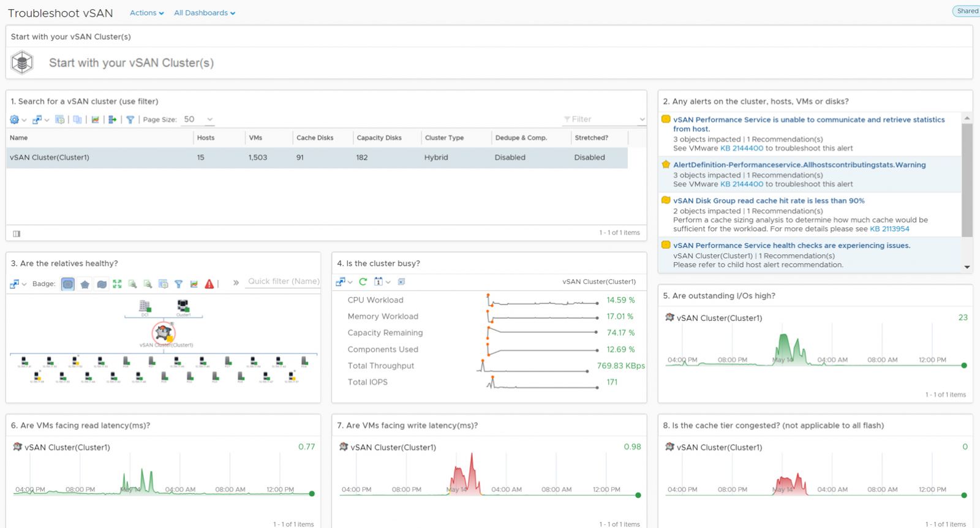Image resolution: width=980 pixels, height=528 pixels.
Task: Sort by the Cache Disks column header
Action: tap(315, 138)
